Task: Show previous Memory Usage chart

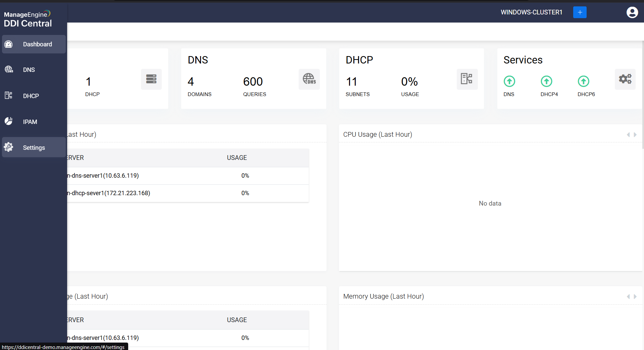Action: point(628,297)
